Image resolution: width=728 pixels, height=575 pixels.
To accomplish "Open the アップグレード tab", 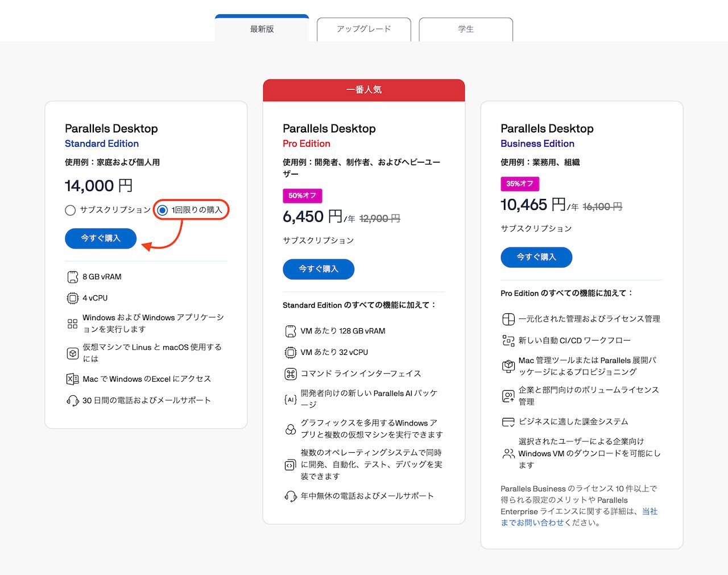I will coord(363,29).
